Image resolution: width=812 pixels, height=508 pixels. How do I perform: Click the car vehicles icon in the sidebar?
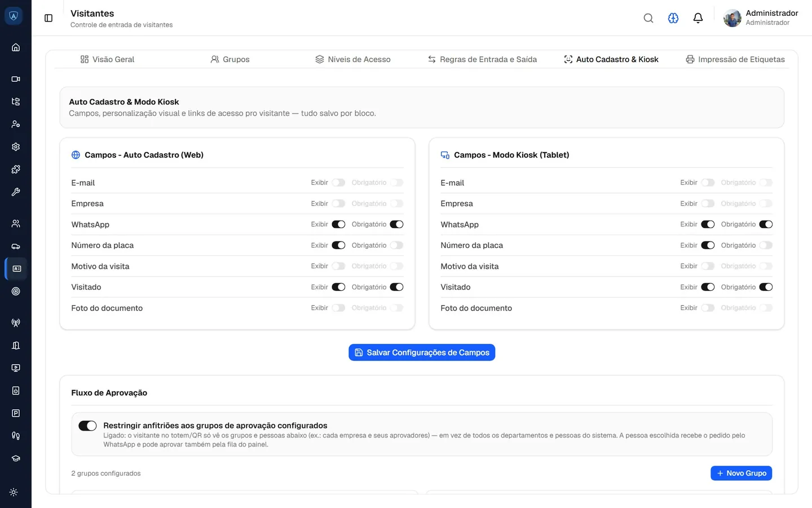[x=16, y=246]
